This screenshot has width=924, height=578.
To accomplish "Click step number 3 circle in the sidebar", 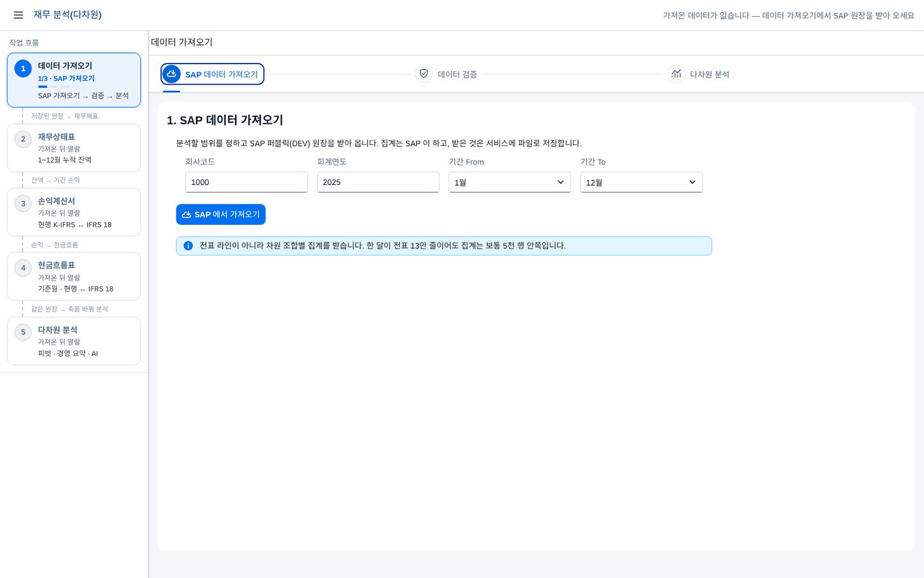I will point(23,204).
